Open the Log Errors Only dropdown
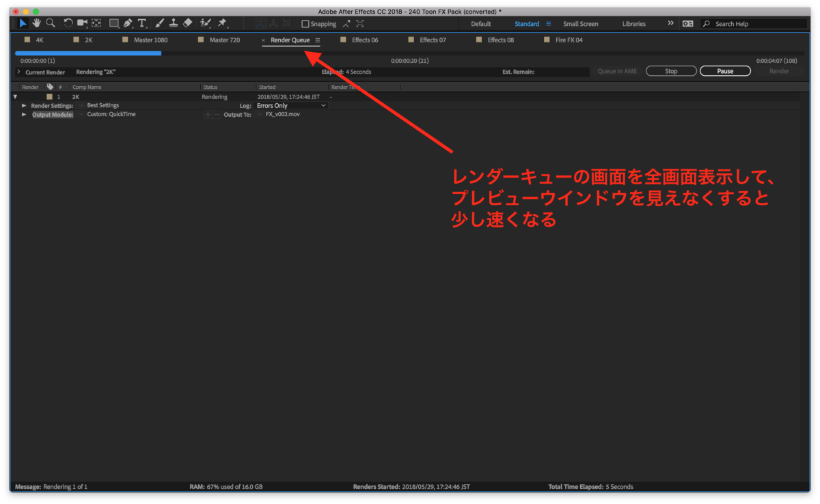Image resolution: width=820 pixels, height=504 pixels. point(292,106)
